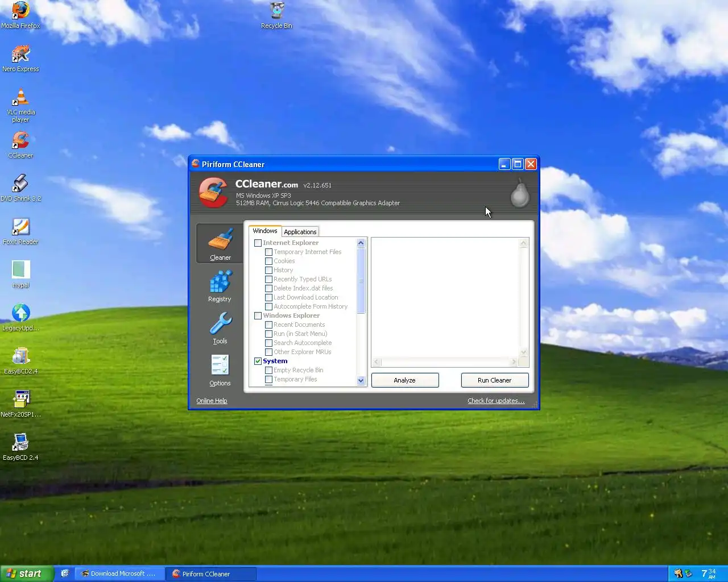Enable Run (in Start Menu) checkbox

268,334
